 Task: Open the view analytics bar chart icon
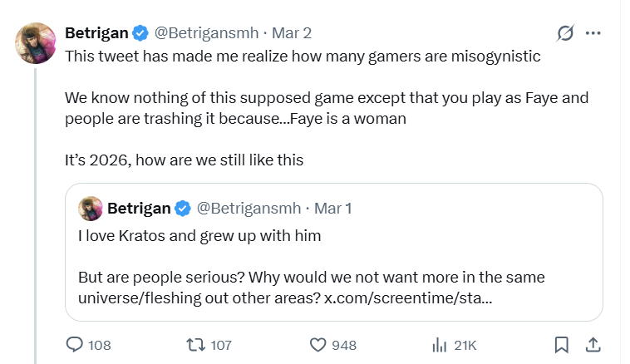click(x=438, y=344)
